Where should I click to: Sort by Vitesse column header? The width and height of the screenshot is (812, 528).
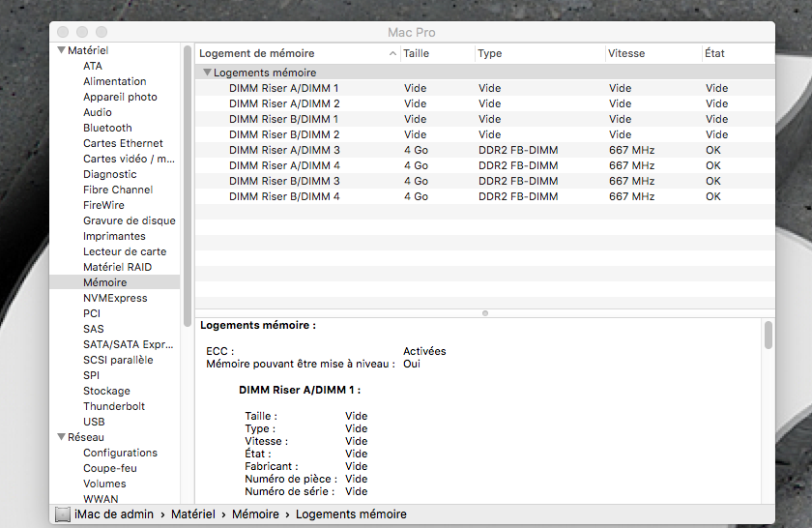(x=653, y=53)
